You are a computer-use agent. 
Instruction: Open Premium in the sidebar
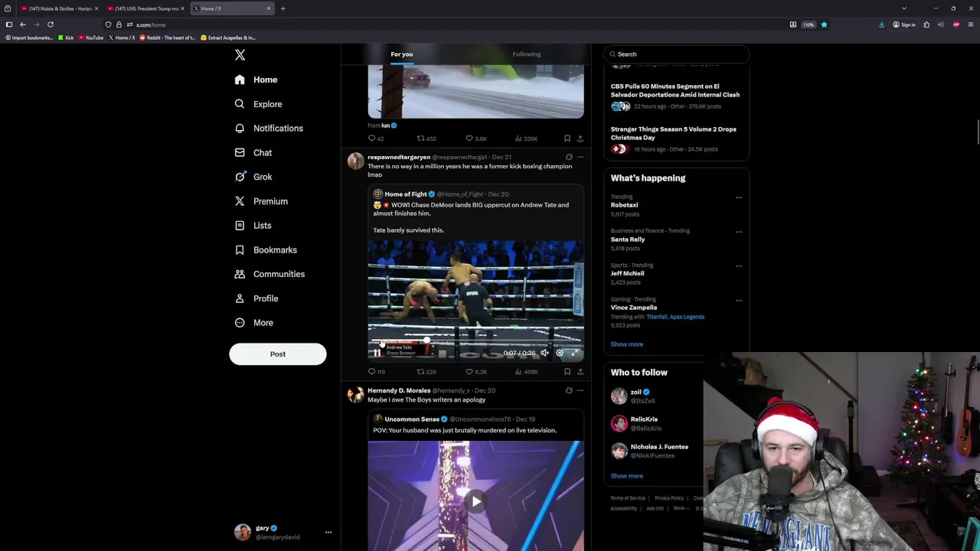[261, 201]
